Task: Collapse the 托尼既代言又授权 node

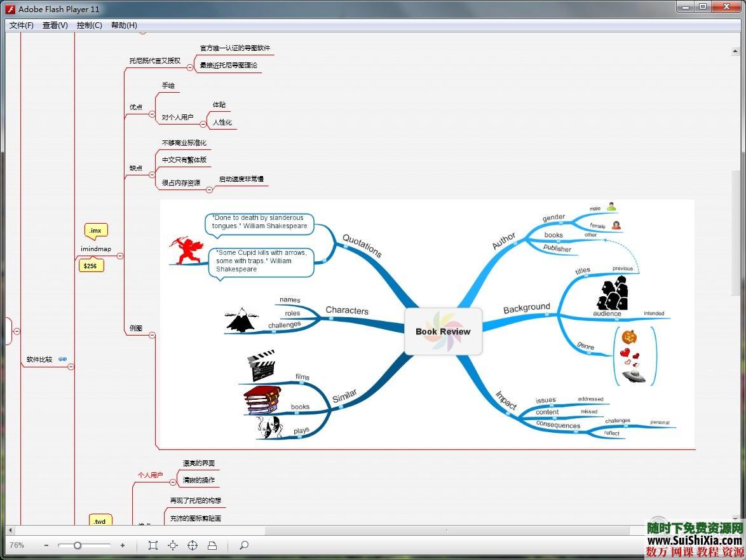Action: (x=189, y=67)
